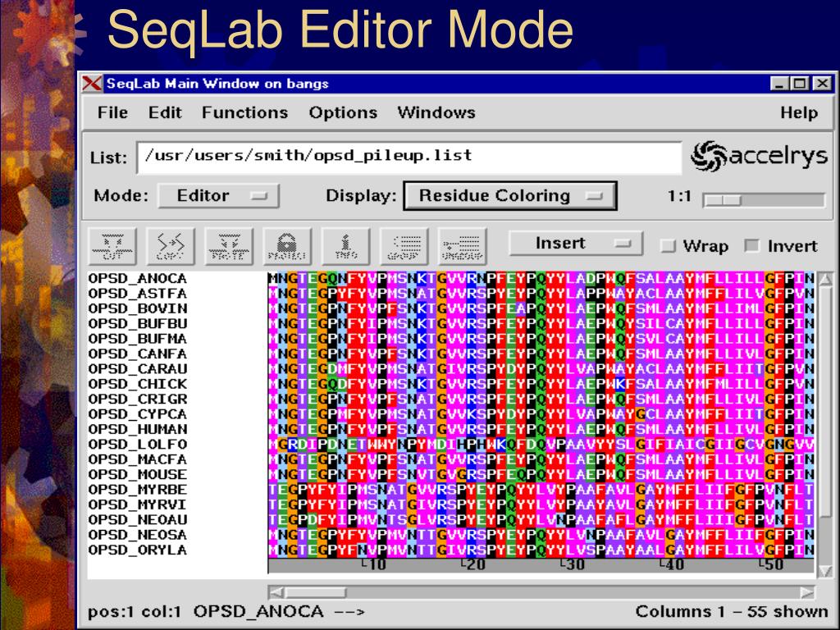
Task: Select sequence OPSD_CANFA
Action: 138,354
